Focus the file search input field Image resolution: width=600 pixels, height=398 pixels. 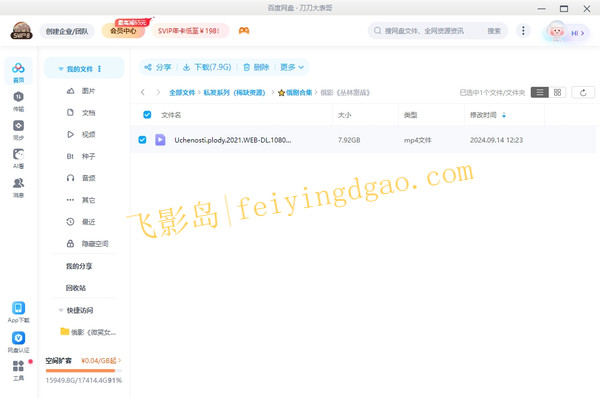(425, 31)
